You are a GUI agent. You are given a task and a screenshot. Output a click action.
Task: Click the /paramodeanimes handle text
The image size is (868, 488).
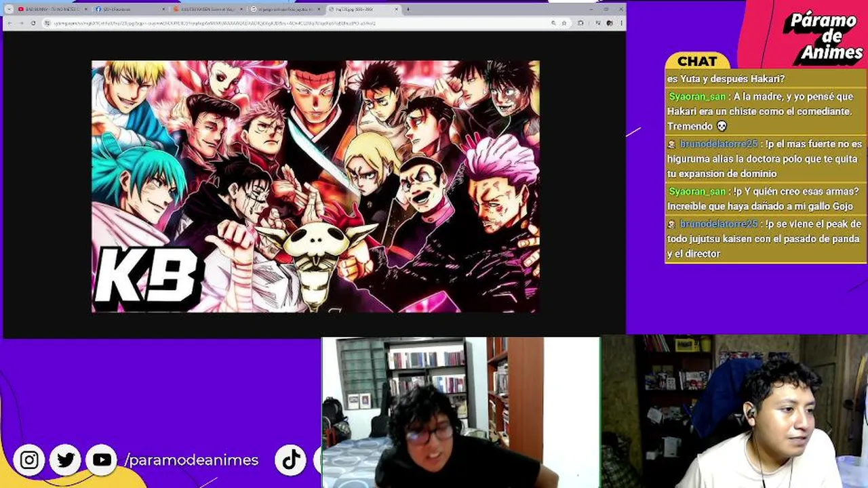(x=191, y=460)
